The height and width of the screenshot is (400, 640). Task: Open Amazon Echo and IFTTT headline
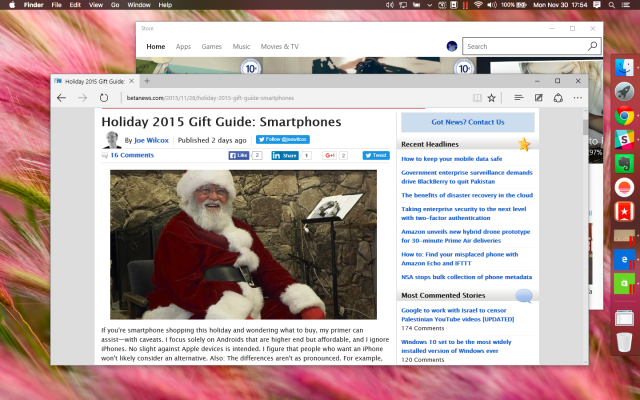tap(460, 258)
